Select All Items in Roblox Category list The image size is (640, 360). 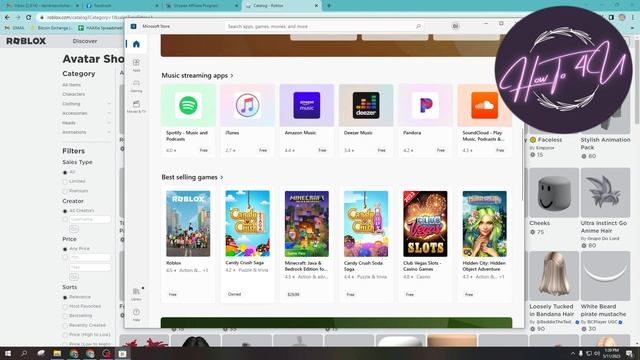71,85
